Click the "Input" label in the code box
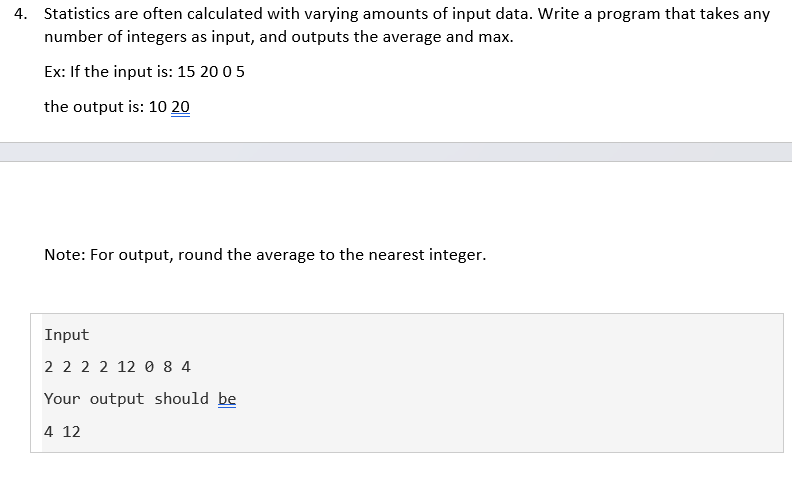The image size is (792, 497). point(67,335)
